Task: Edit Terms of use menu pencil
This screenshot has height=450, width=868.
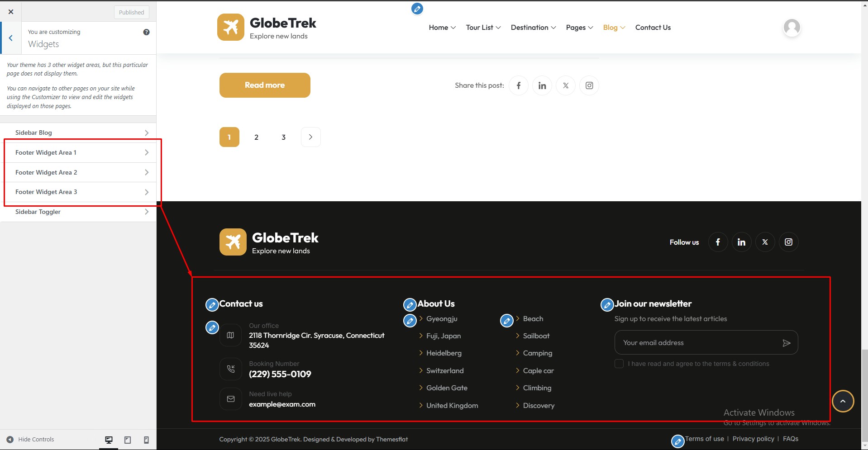Action: [x=678, y=441]
